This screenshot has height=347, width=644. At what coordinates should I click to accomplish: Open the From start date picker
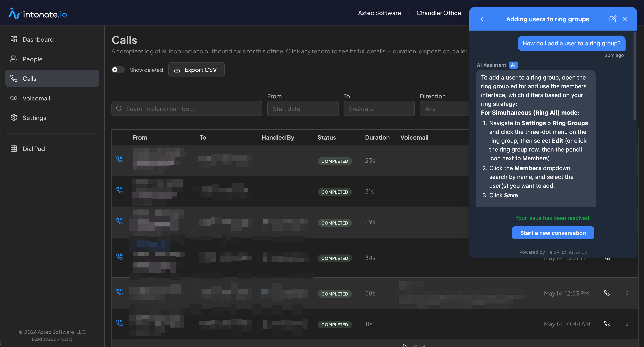point(303,109)
